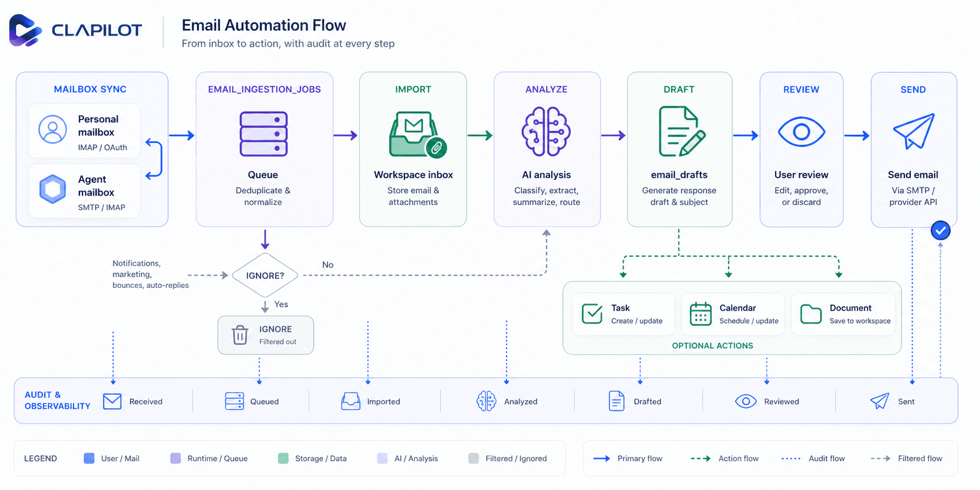Viewport: 980px width, 490px height.
Task: Click the IGNORE? decision diamond
Action: (x=265, y=275)
